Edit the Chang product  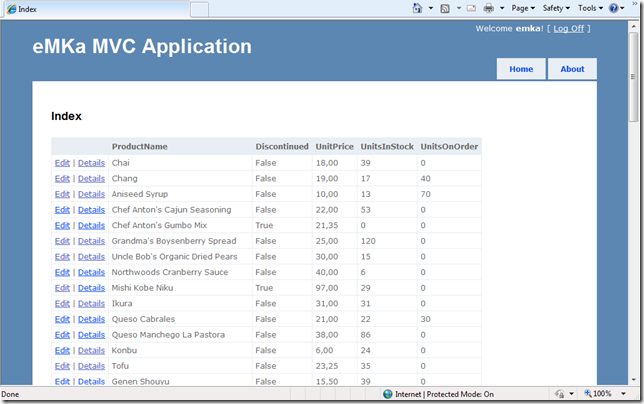tap(62, 179)
